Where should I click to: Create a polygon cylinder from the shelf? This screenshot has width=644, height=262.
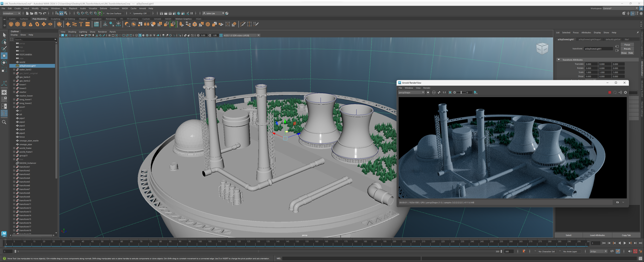(24, 24)
